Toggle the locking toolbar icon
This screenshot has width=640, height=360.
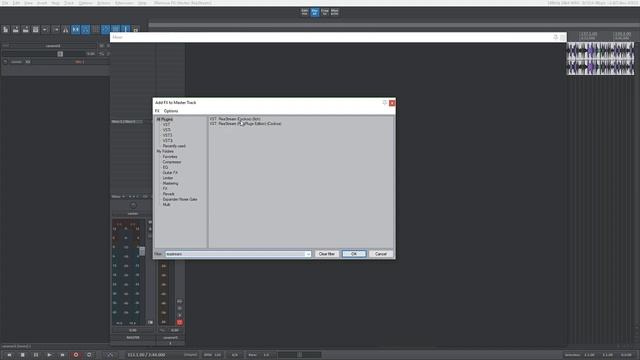click(136, 29)
